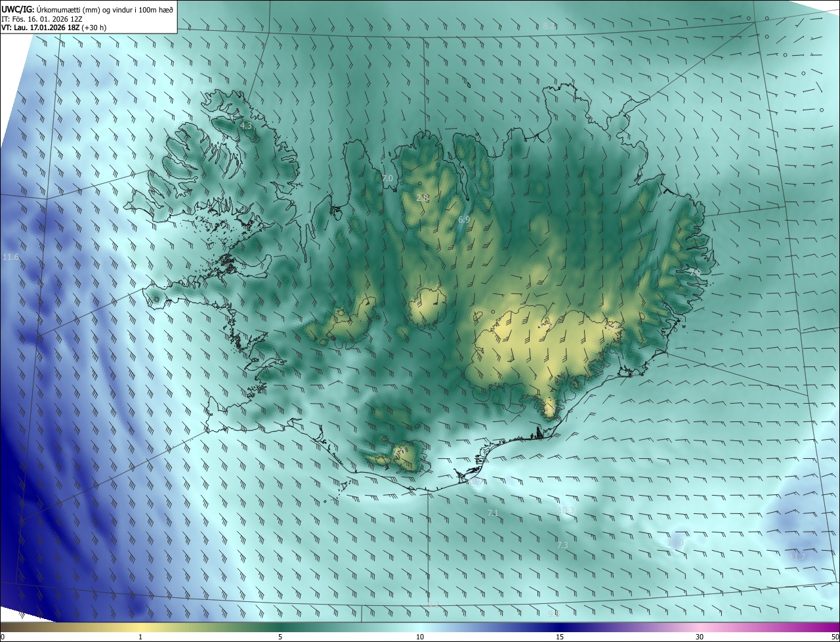Click the 11.6 value label
The image size is (840, 642).
[x=10, y=257]
